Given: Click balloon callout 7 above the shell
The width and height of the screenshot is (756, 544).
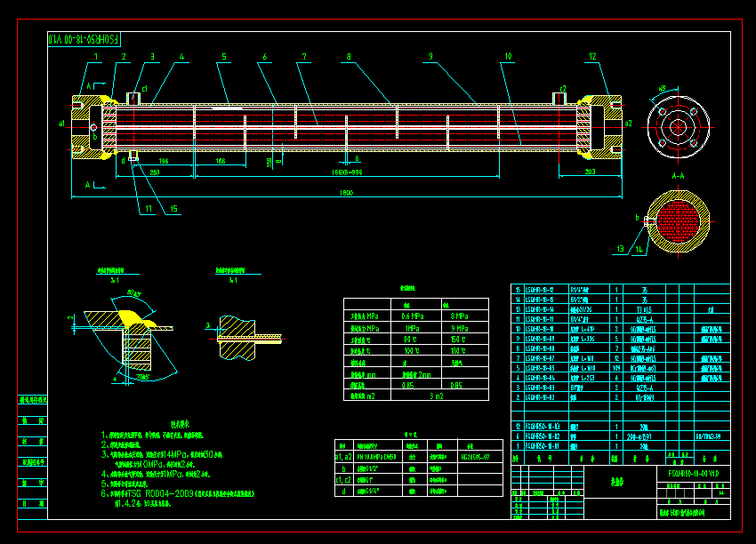Looking at the screenshot, I should coord(302,56).
